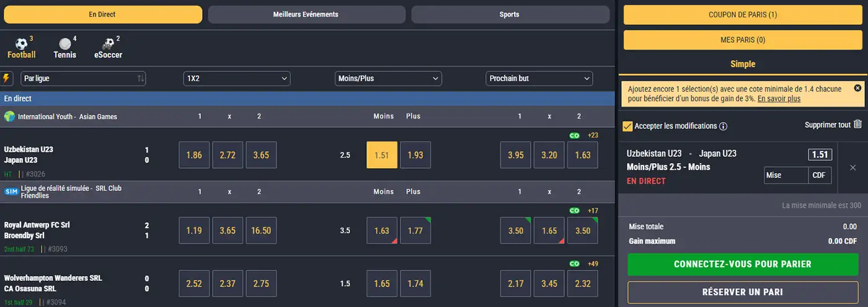Select the 2.32 next-goal odds for CA Osasuna
This screenshot has width=868, height=307.
(x=583, y=283)
